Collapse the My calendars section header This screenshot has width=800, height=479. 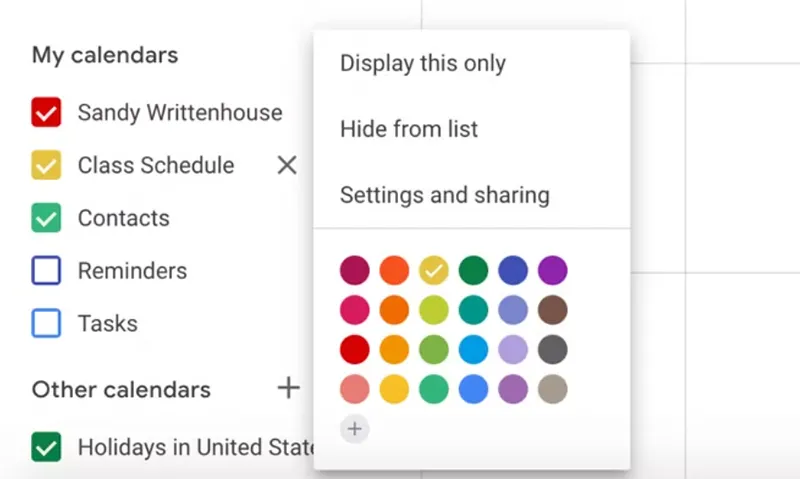click(105, 54)
